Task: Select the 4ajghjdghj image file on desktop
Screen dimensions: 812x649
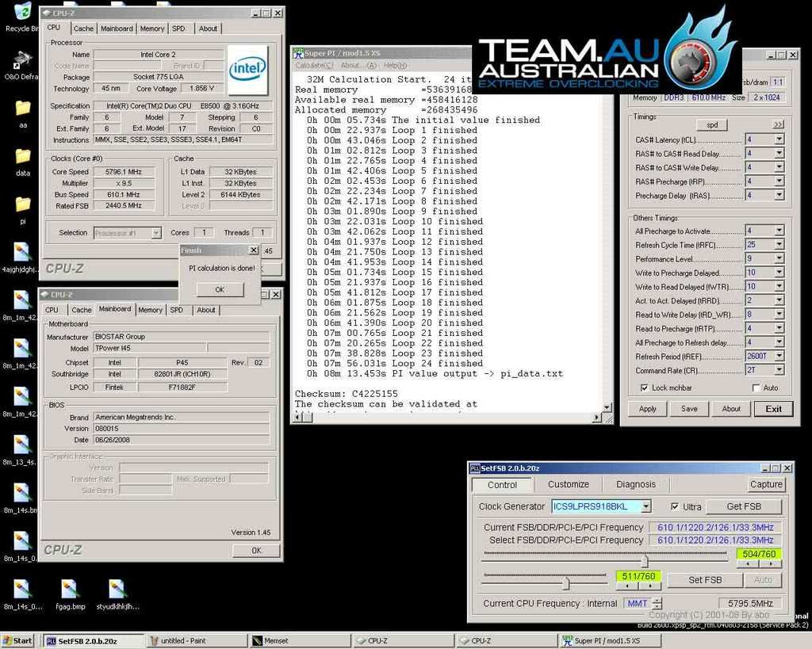Action: (21, 252)
